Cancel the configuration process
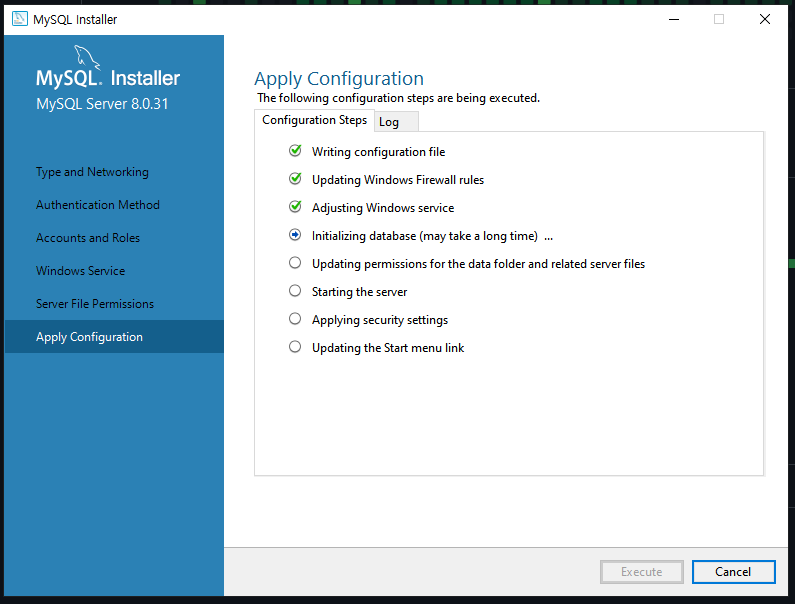 click(x=734, y=572)
